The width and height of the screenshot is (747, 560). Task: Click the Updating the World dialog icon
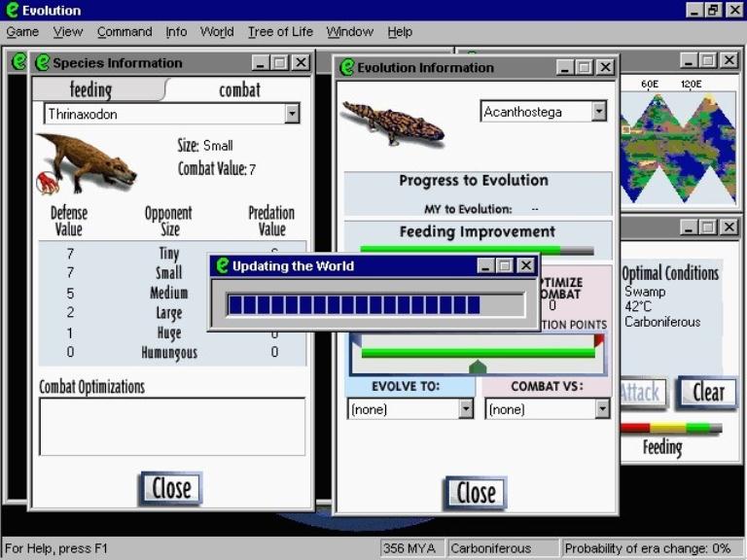click(222, 265)
